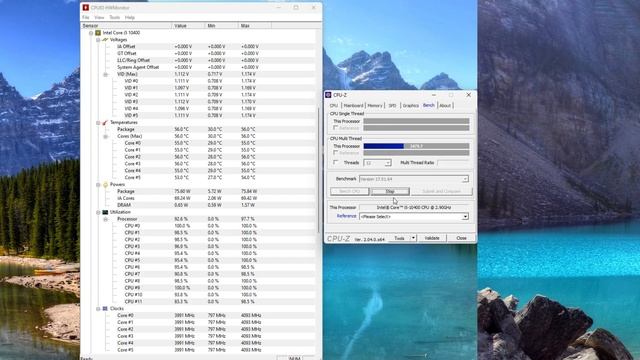Select the IA Cores power row

pyautogui.click(x=198, y=198)
